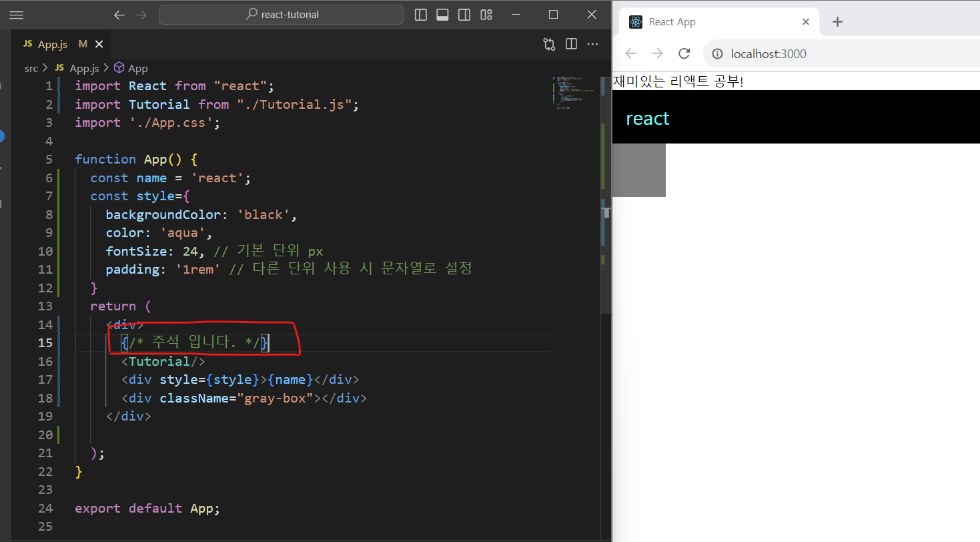Click the src breadcrumb
Viewport: 980px width, 542px height.
pos(31,68)
